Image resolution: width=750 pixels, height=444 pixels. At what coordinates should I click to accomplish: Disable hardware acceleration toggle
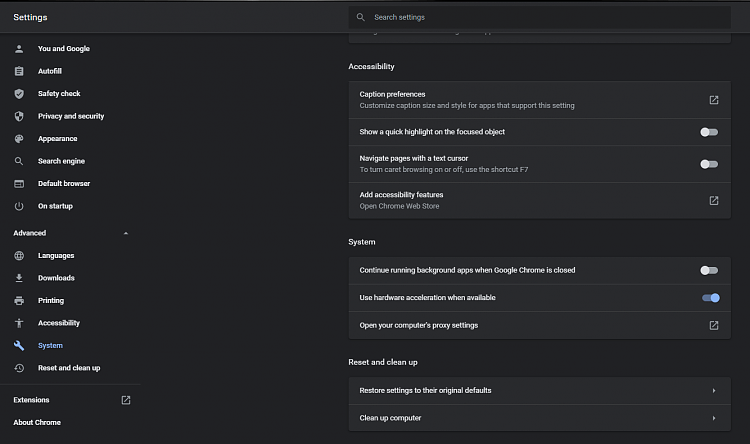(711, 298)
